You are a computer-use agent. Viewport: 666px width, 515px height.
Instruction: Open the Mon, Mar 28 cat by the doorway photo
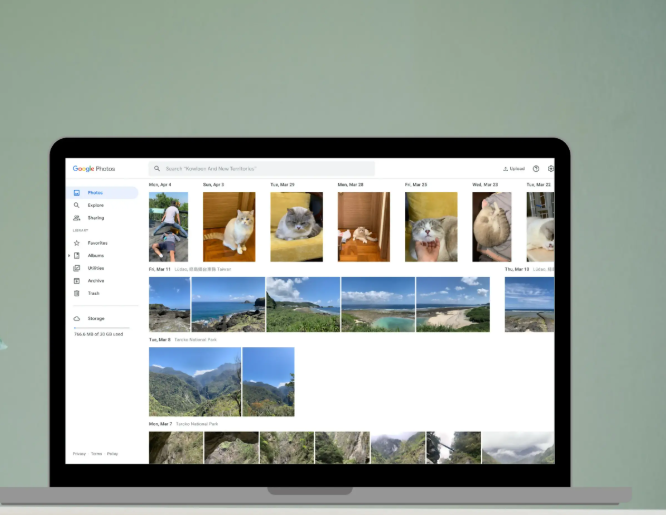[364, 227]
